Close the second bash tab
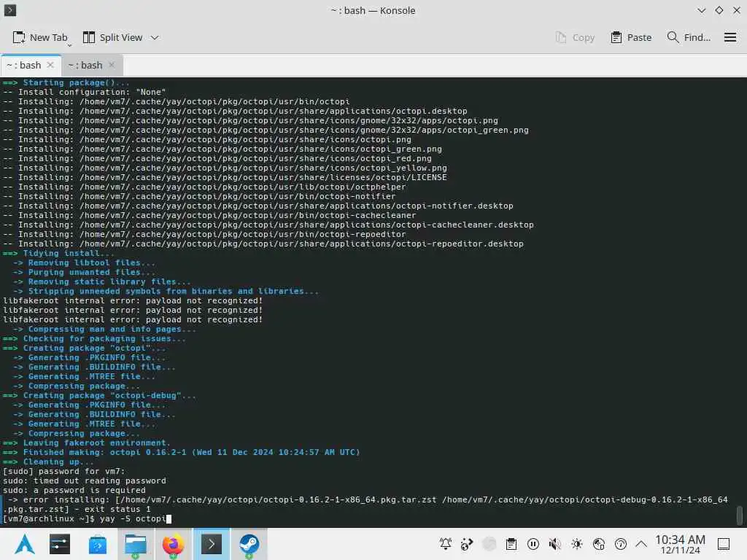 [112, 65]
